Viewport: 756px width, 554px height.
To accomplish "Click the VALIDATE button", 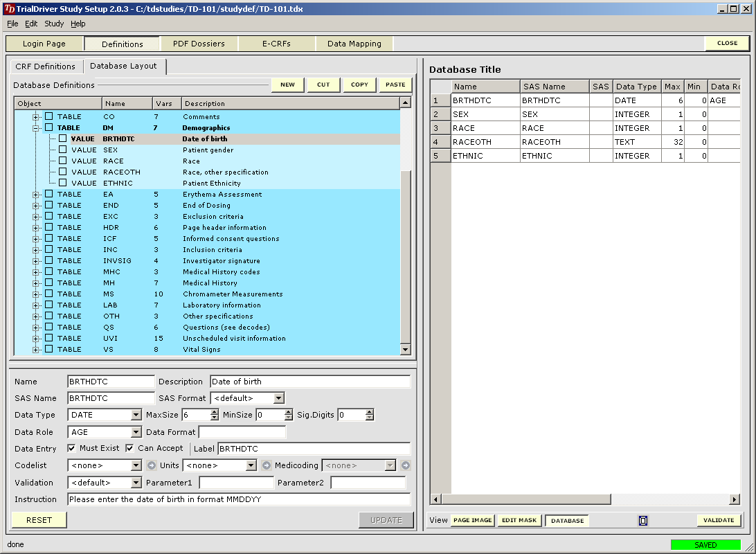I will click(x=719, y=520).
